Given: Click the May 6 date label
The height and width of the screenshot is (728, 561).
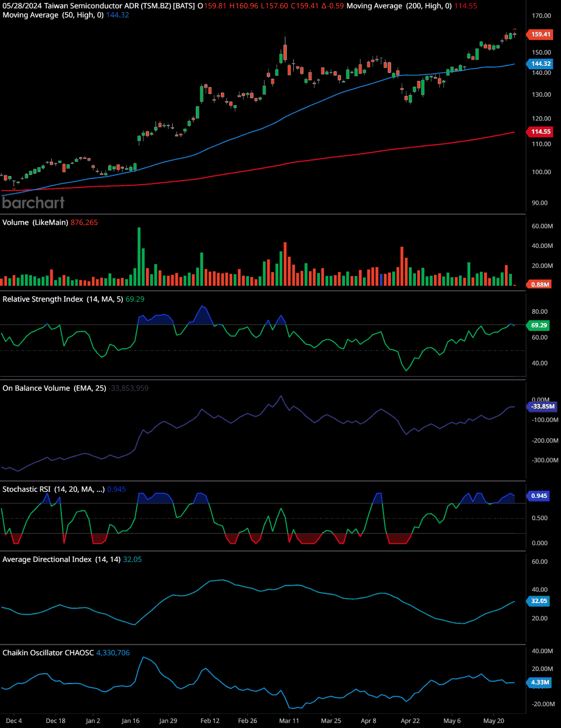Looking at the screenshot, I should tap(452, 721).
